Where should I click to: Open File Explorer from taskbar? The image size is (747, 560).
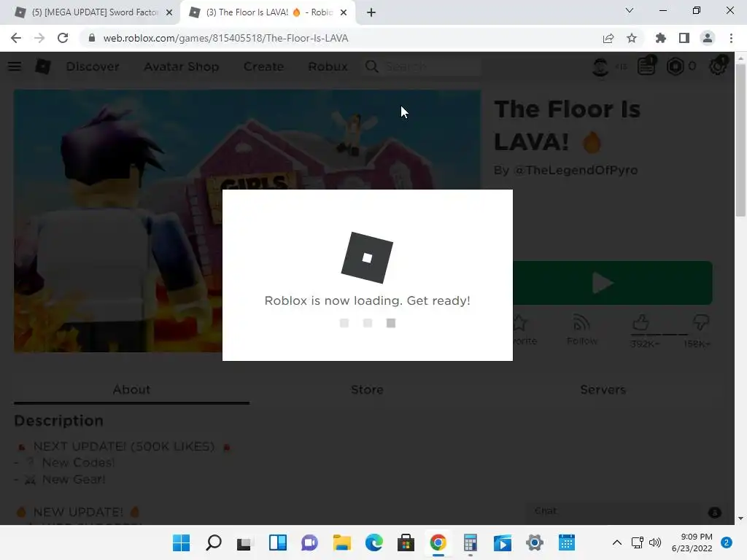(341, 542)
